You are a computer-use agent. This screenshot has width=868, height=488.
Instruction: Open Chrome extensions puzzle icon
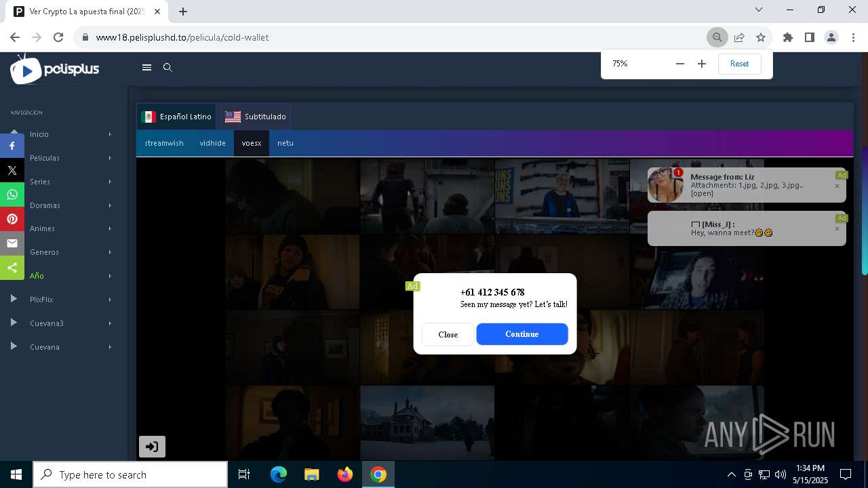pyautogui.click(x=788, y=37)
